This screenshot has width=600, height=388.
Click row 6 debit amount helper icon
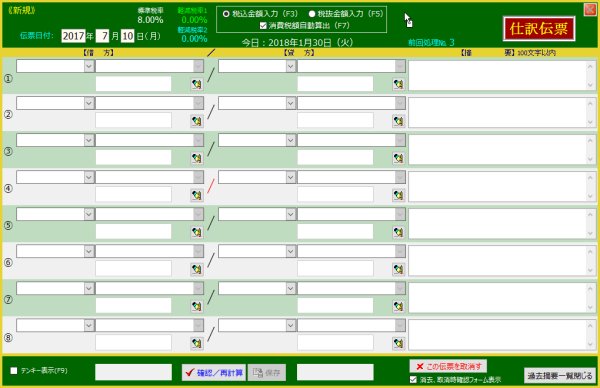pyautogui.click(x=197, y=269)
